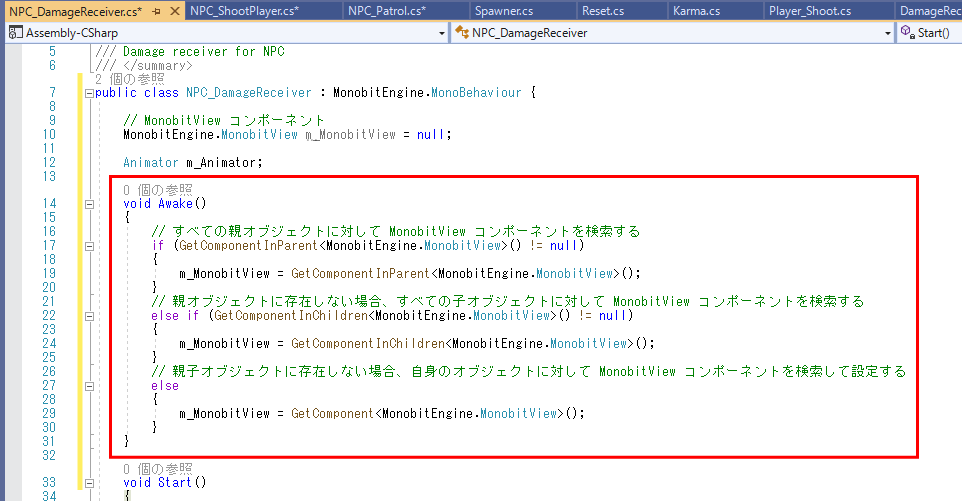Open the NPC_DamageReceiver class dropdown
The width and height of the screenshot is (962, 501).
click(x=887, y=33)
